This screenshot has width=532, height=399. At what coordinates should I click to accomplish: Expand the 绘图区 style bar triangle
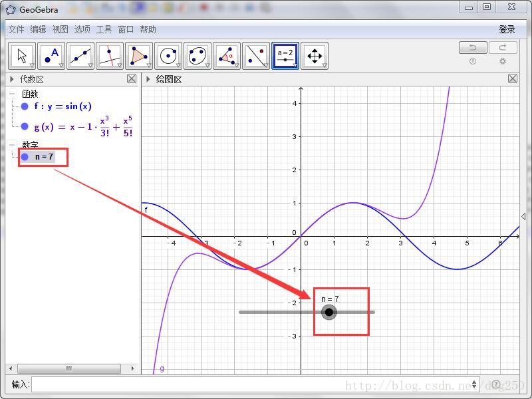(x=148, y=79)
